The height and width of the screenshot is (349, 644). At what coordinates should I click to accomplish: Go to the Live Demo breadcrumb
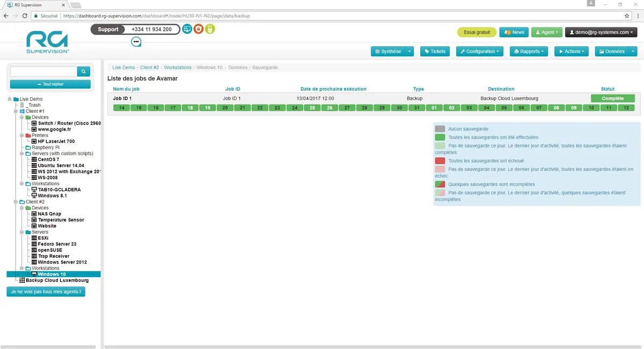[123, 68]
